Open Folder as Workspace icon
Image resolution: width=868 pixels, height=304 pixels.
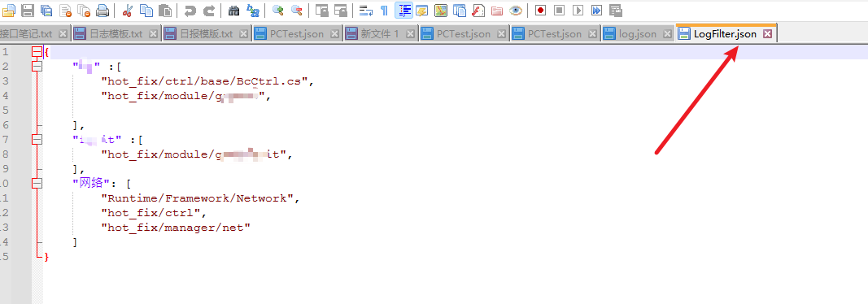497,10
